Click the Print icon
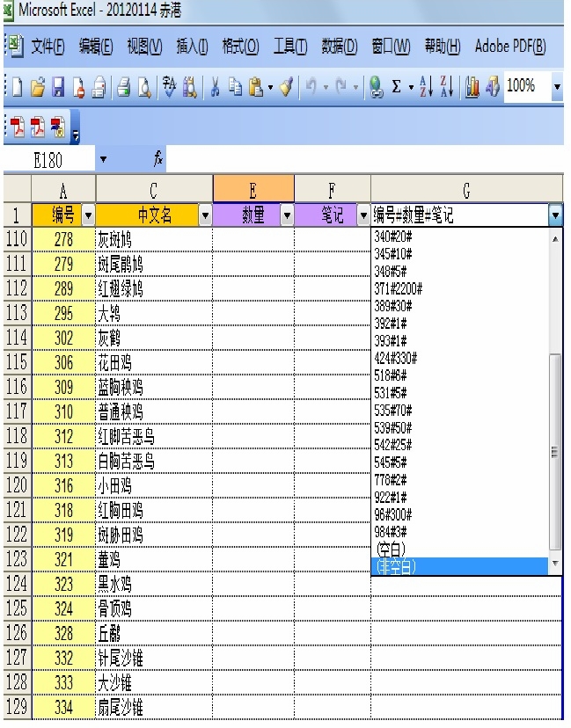Screen dimensions: 571x728 [x=120, y=89]
